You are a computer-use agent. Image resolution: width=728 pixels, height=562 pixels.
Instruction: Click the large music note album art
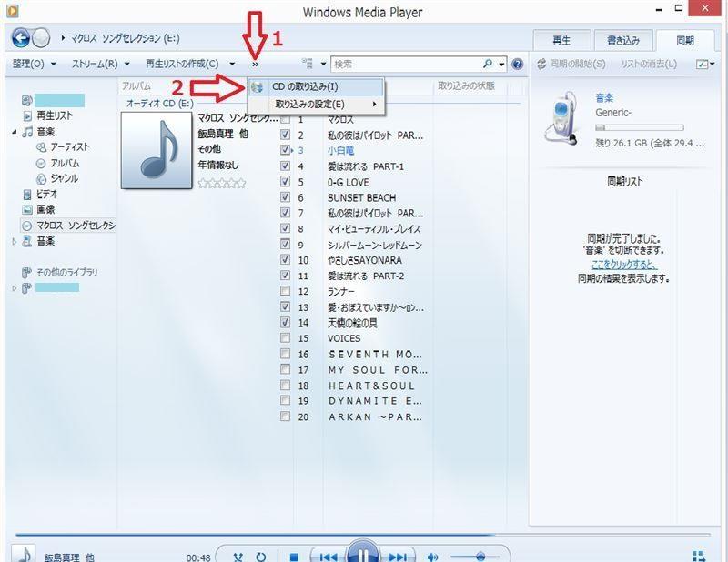[157, 150]
